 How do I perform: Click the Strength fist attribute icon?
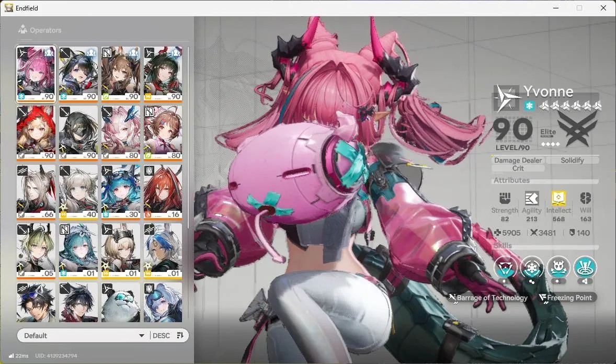pos(505,198)
